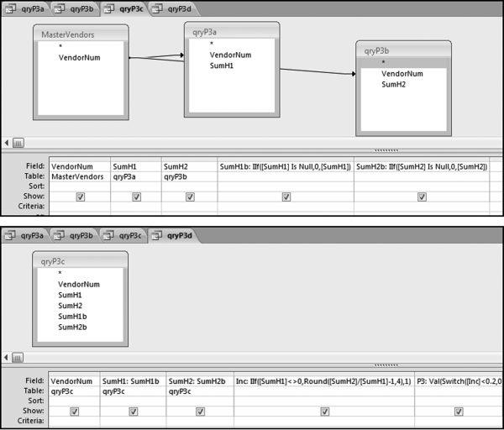Switch to qryP3c tab in lower window
The width and height of the screenshot is (504, 430).
[x=123, y=235]
